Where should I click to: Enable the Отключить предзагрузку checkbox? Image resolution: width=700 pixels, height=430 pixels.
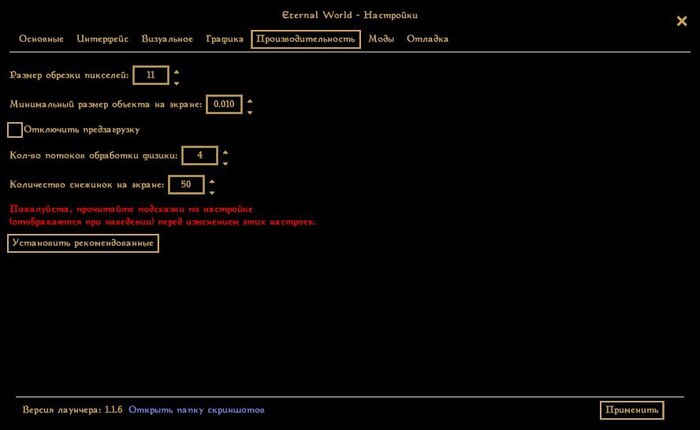point(15,129)
